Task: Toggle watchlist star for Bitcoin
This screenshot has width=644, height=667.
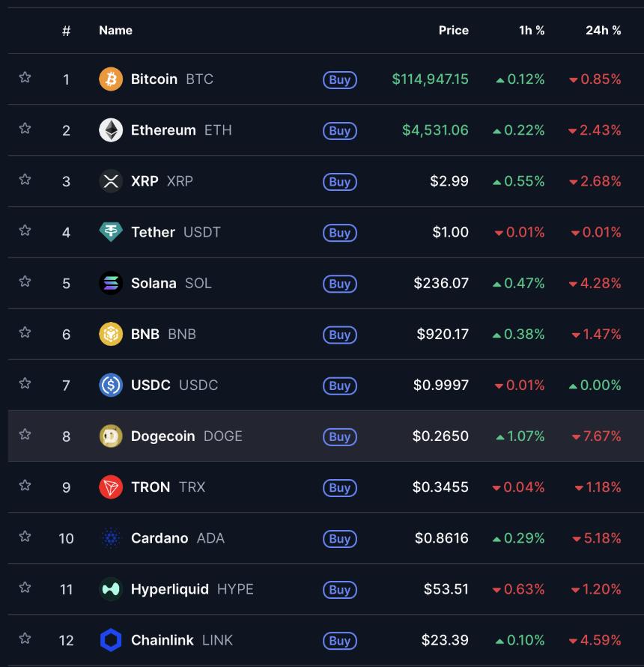Action: [25, 77]
